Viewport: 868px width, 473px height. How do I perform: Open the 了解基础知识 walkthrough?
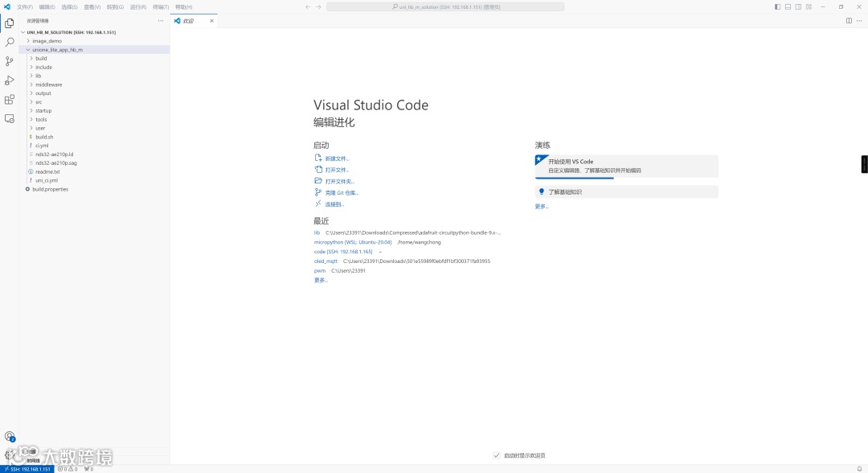626,191
